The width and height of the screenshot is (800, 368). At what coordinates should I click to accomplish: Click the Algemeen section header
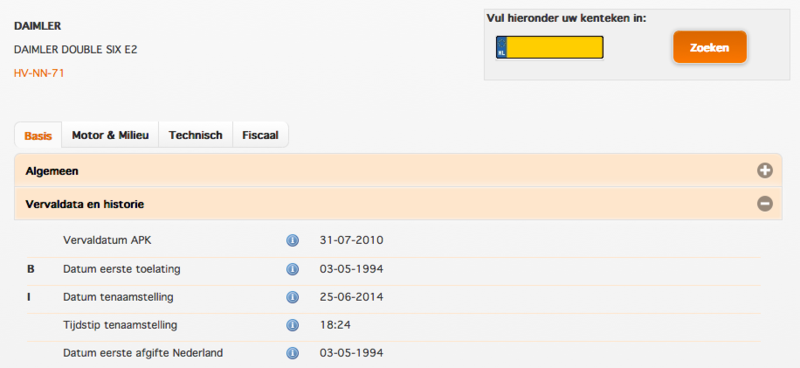[x=398, y=171]
